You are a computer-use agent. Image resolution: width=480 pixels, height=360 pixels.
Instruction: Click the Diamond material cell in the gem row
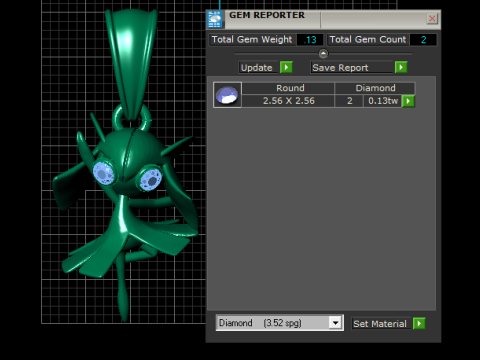(x=375, y=88)
